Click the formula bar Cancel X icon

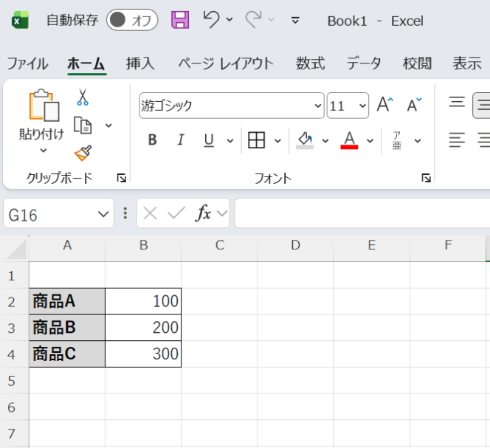150,213
